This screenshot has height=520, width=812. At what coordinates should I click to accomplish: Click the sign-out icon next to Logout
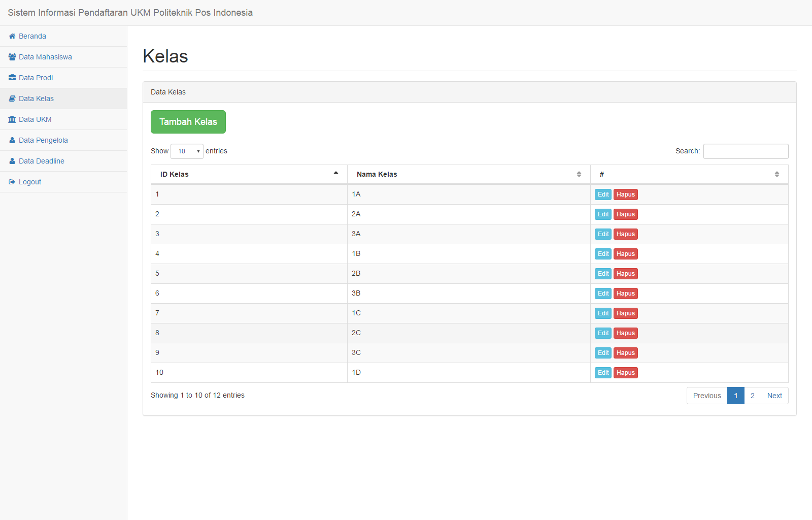pos(12,182)
